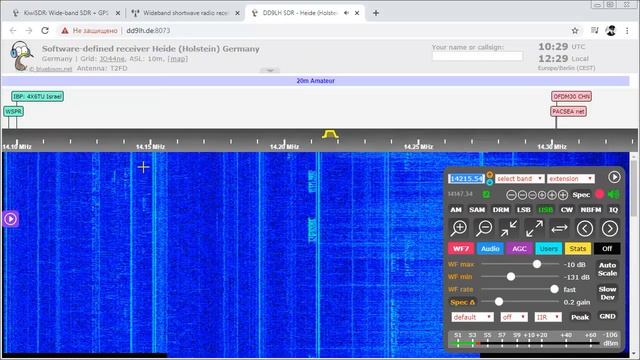This screenshot has width=640, height=360.
Task: Switch to Stats tab
Action: tap(578, 249)
